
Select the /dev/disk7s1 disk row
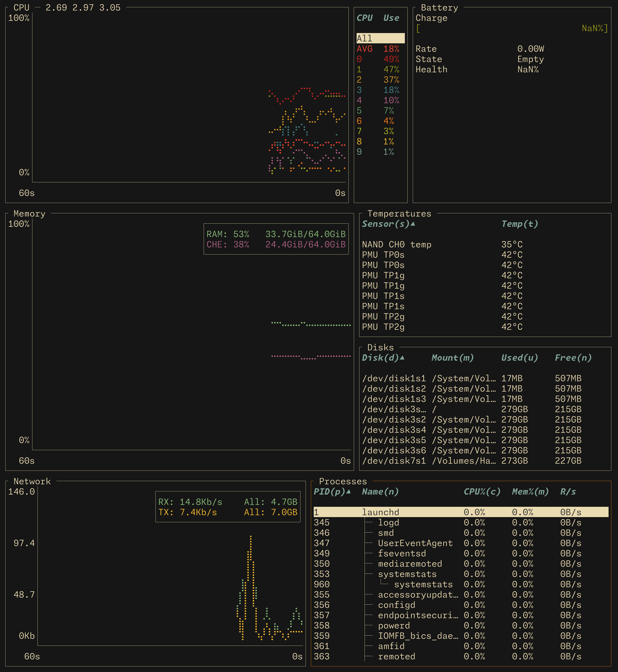[x=394, y=461]
